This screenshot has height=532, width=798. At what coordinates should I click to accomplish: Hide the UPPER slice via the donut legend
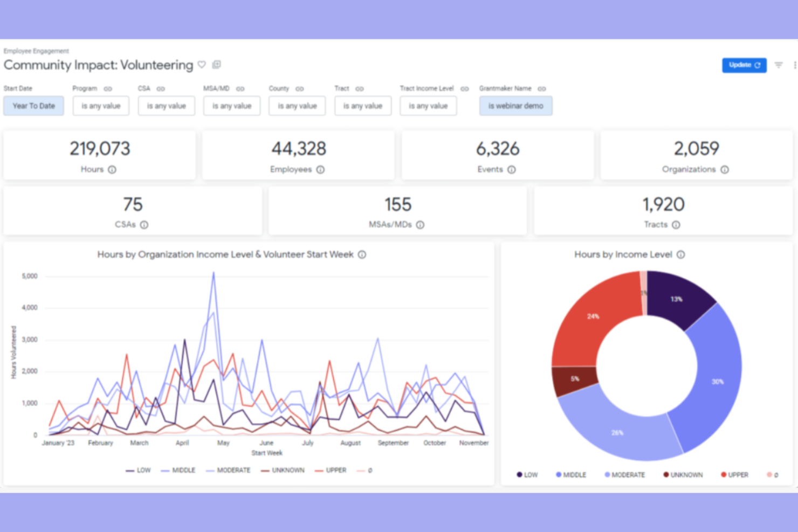click(x=734, y=475)
